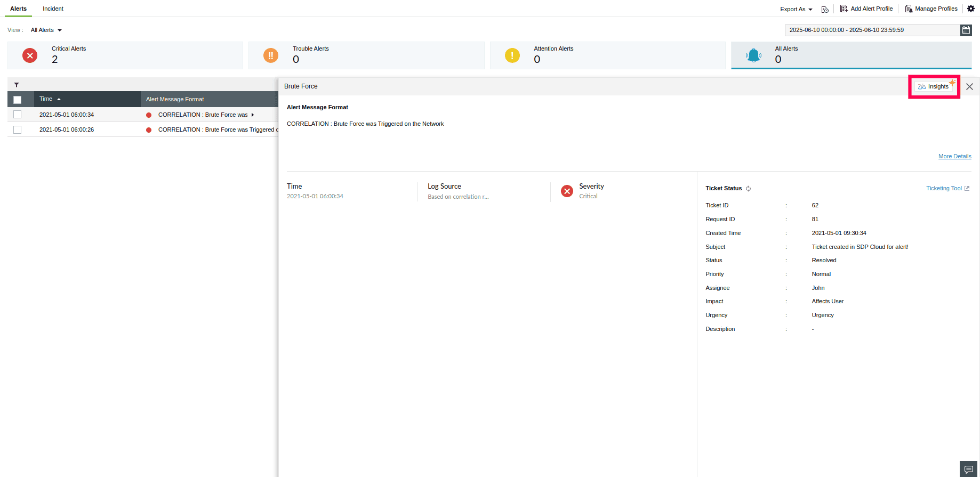Check the box for alert at 06:00:26

point(17,130)
